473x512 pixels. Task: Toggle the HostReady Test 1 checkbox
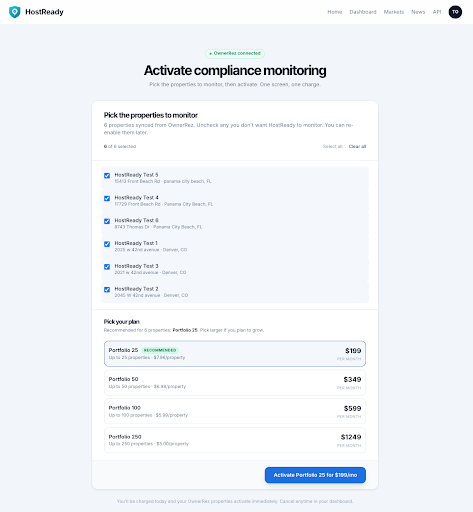(107, 244)
